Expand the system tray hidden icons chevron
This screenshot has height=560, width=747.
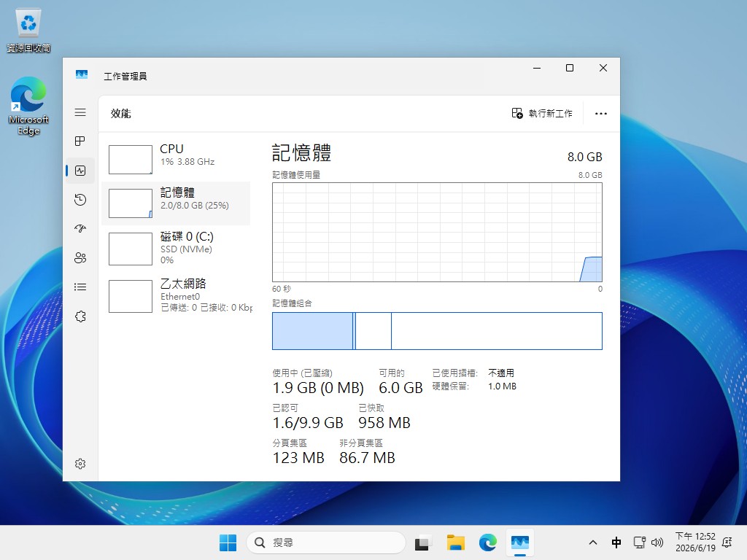point(592,542)
